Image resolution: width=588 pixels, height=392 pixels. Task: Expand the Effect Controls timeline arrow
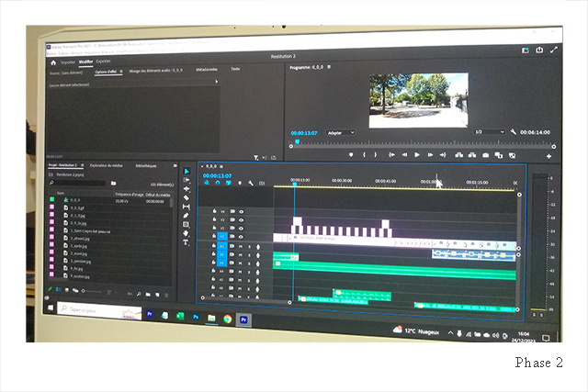point(217,82)
